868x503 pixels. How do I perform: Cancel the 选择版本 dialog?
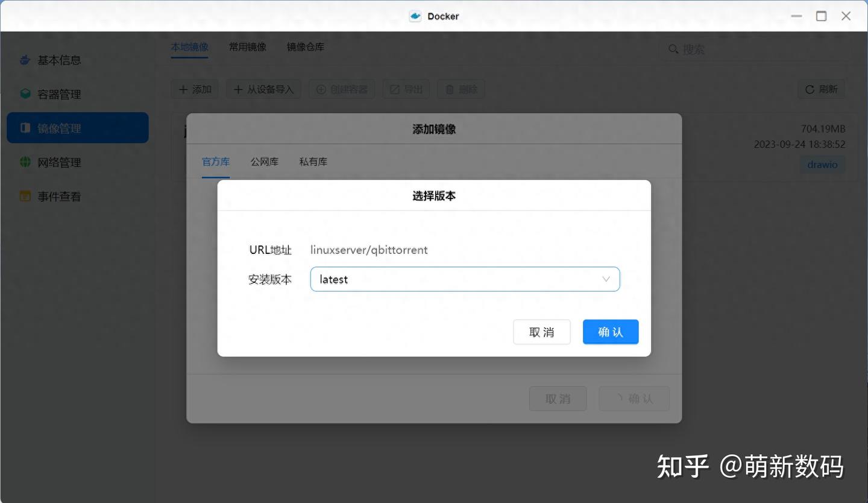click(541, 332)
